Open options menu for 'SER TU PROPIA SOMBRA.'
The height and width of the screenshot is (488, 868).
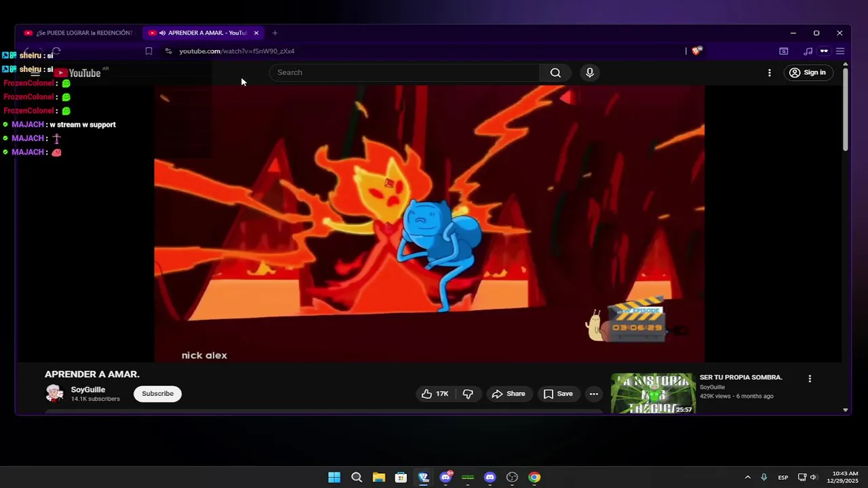(810, 379)
